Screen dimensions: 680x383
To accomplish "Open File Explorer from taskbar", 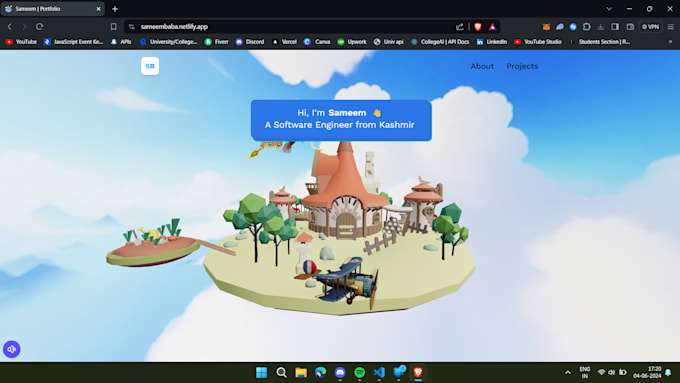I will (301, 372).
